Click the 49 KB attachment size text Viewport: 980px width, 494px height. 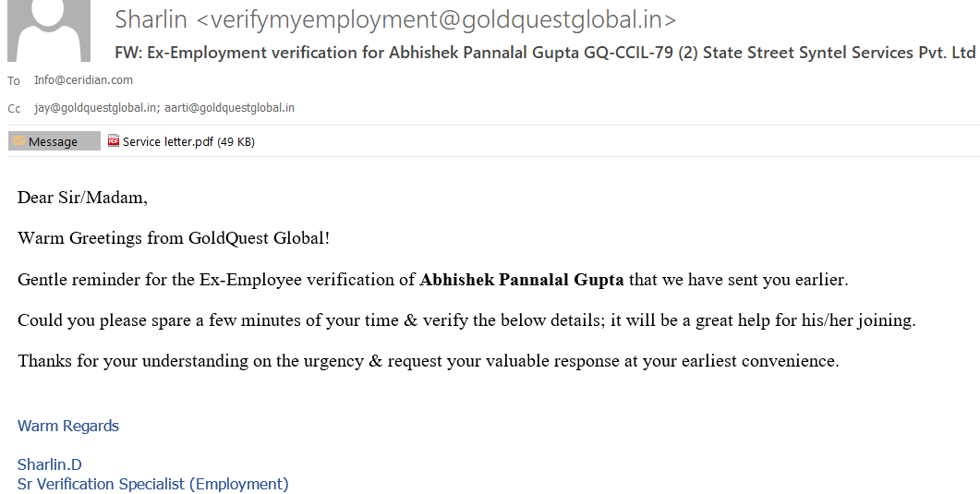click(236, 141)
